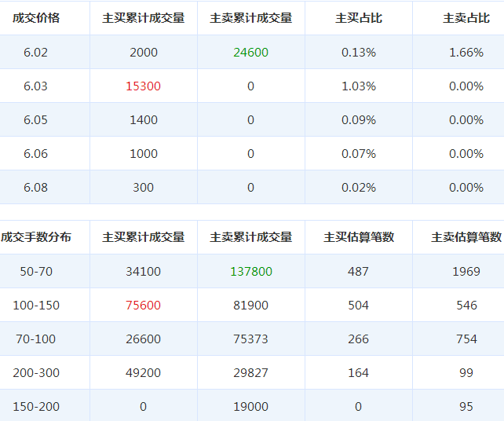
Task: Click the estimated count 95
Action: click(466, 407)
